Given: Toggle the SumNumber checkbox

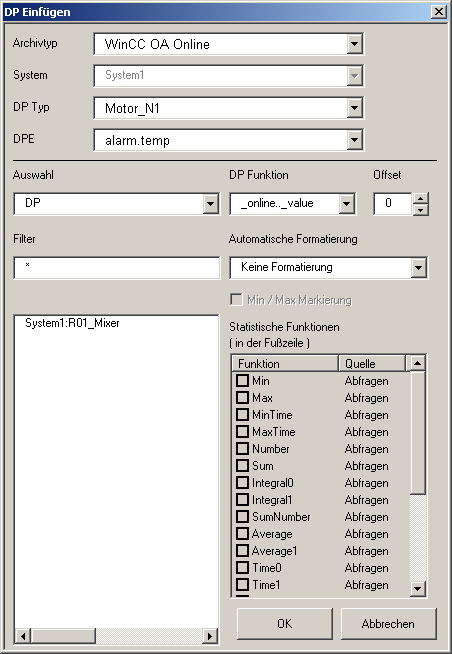Looking at the screenshot, I should click(x=242, y=516).
